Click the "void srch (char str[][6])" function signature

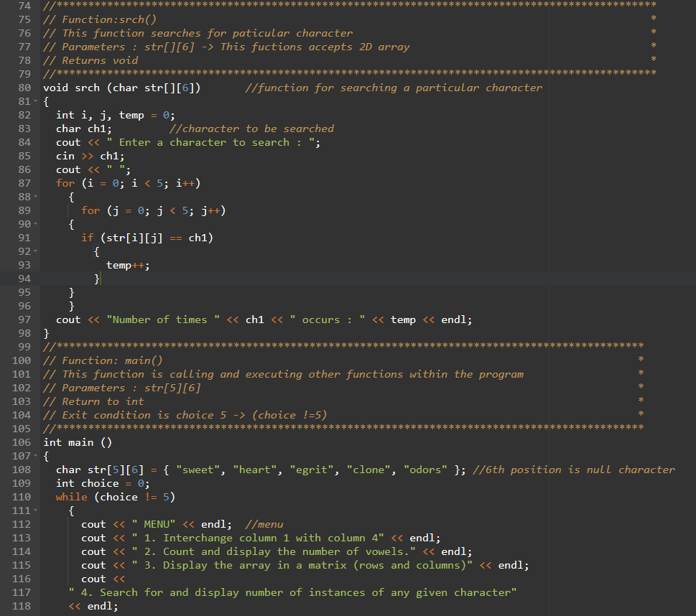click(x=121, y=88)
